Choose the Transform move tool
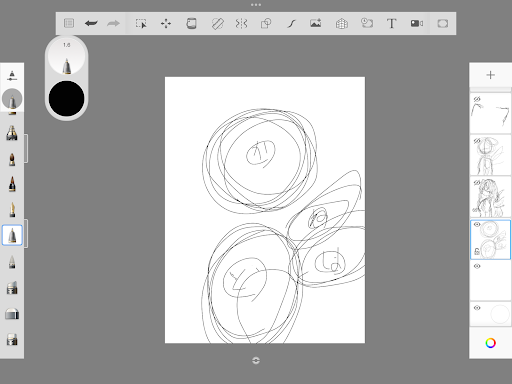 click(166, 24)
